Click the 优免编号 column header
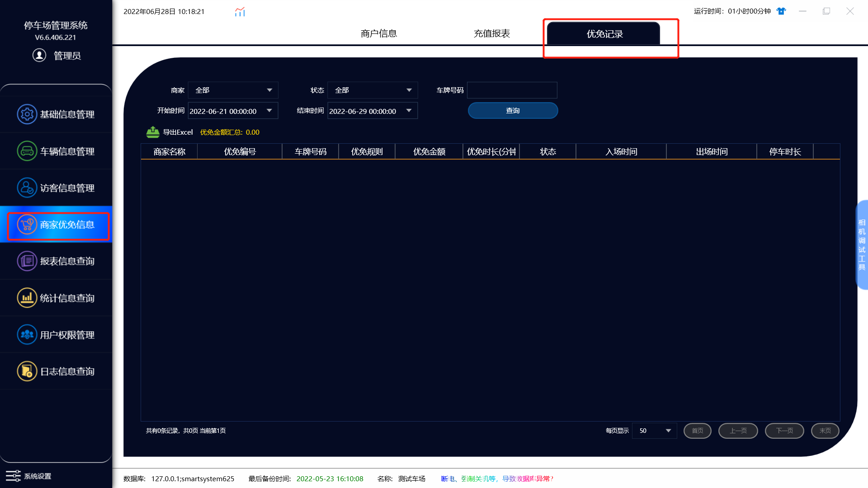This screenshot has height=488, width=868. 240,151
